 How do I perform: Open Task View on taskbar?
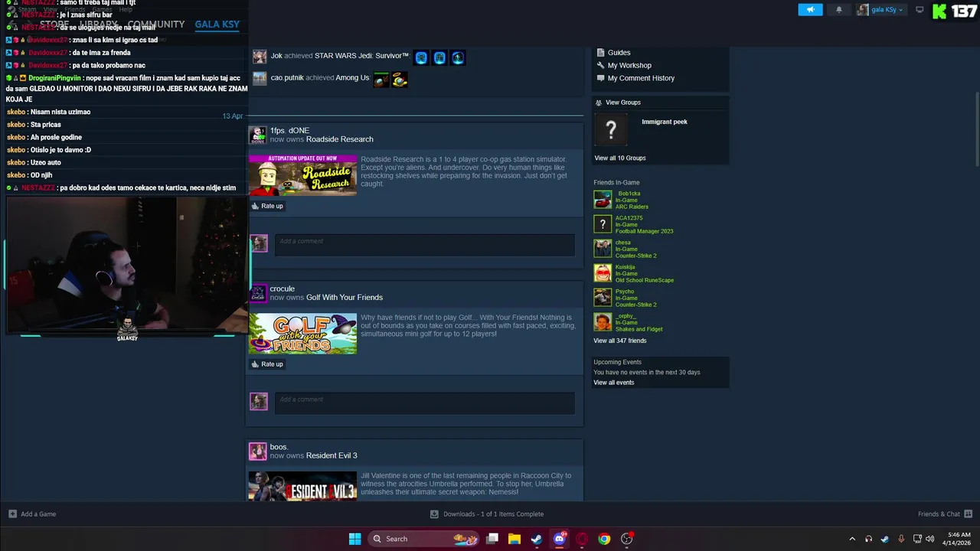pyautogui.click(x=492, y=539)
